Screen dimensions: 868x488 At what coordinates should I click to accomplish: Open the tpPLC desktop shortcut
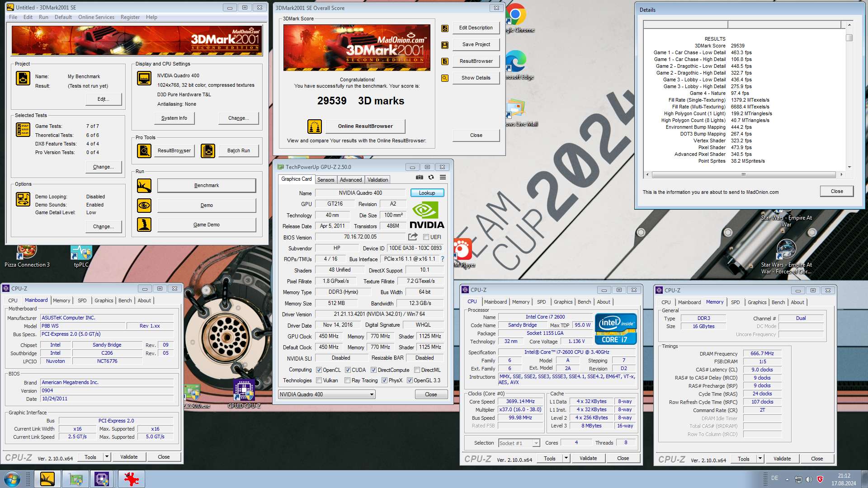click(81, 256)
